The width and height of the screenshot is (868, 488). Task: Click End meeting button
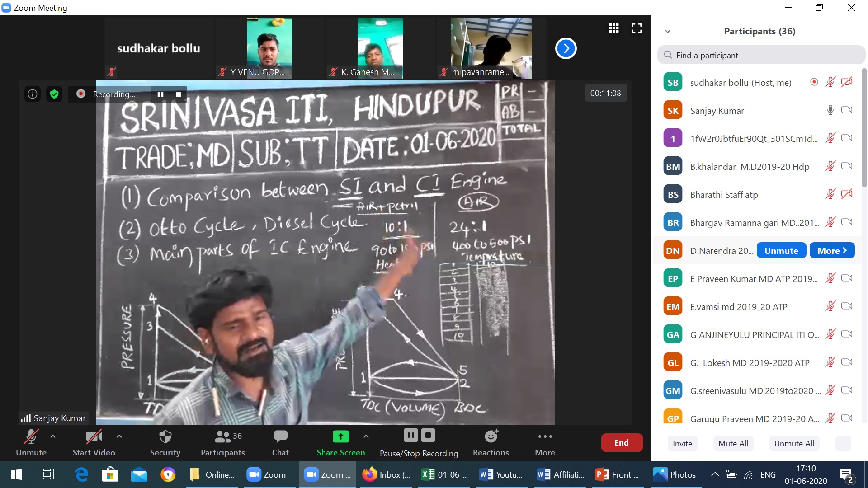coord(622,443)
